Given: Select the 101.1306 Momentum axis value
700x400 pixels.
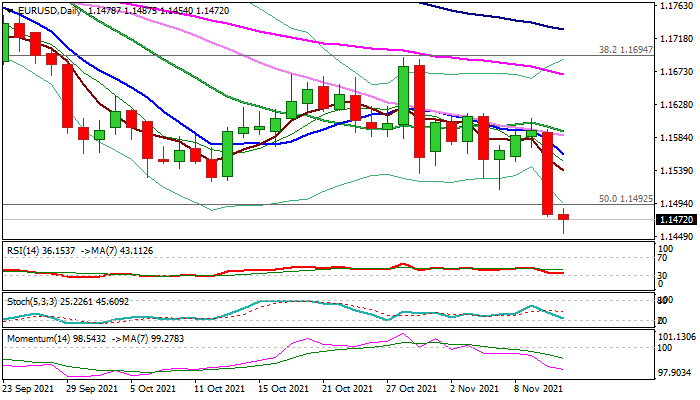Looking at the screenshot, I should point(678,337).
